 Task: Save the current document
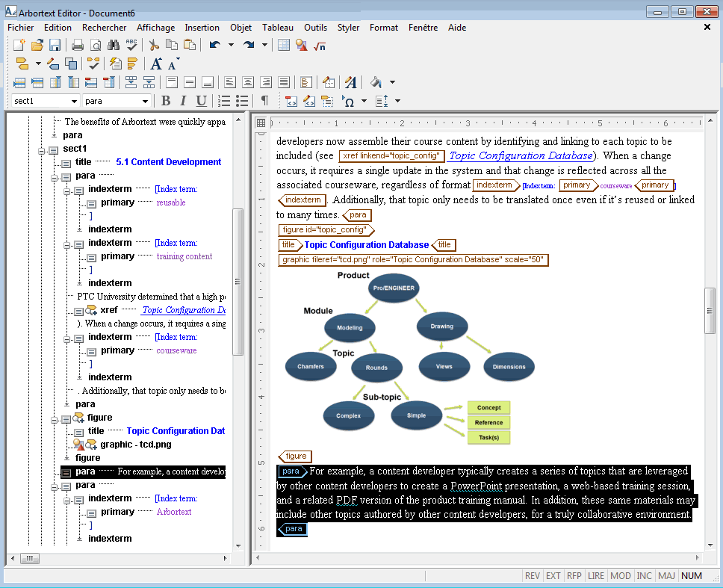[55, 45]
